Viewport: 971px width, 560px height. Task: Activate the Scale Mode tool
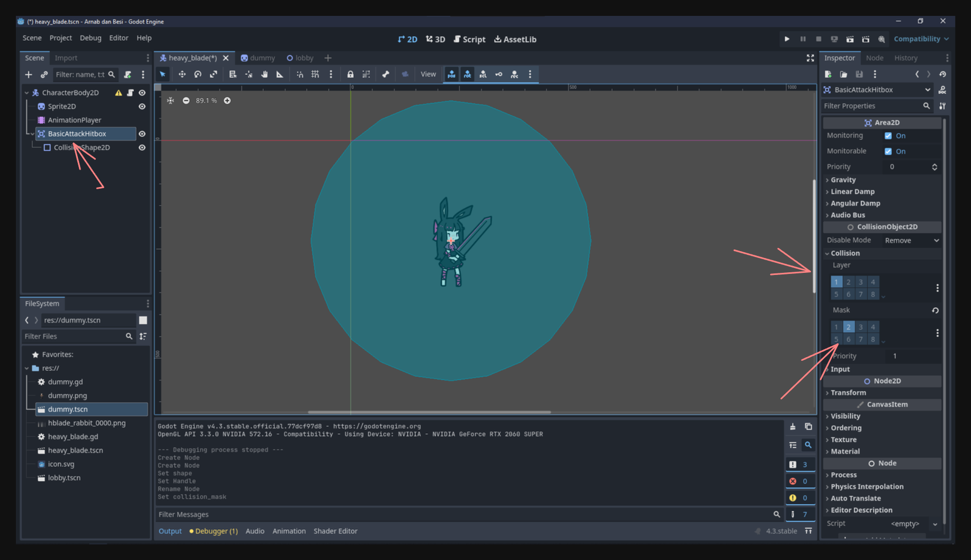click(213, 74)
